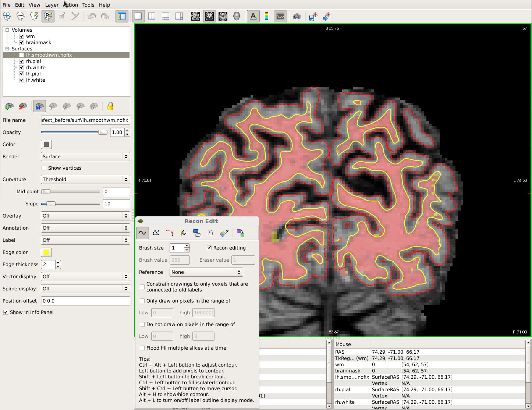Viewport: 532px width, 410px height.
Task: Open the Reference dropdown in Recon Edit
Action: tap(206, 272)
